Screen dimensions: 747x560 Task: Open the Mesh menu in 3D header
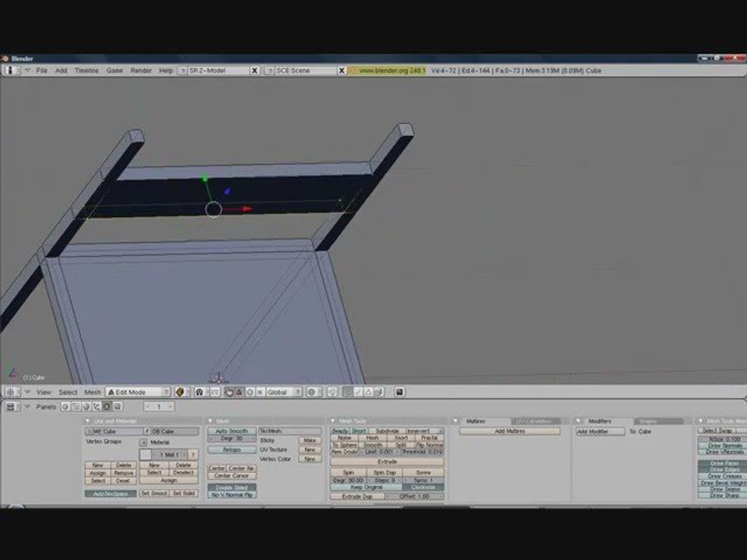pyautogui.click(x=93, y=392)
